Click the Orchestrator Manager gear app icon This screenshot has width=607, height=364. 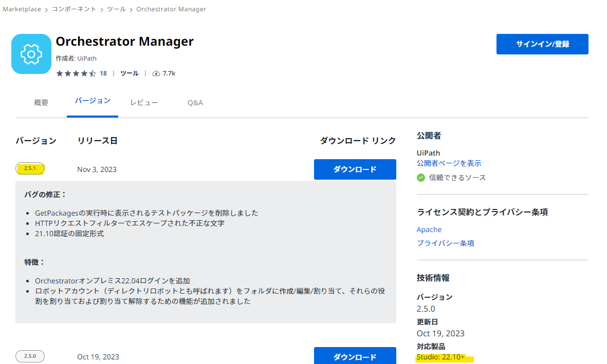click(x=31, y=53)
